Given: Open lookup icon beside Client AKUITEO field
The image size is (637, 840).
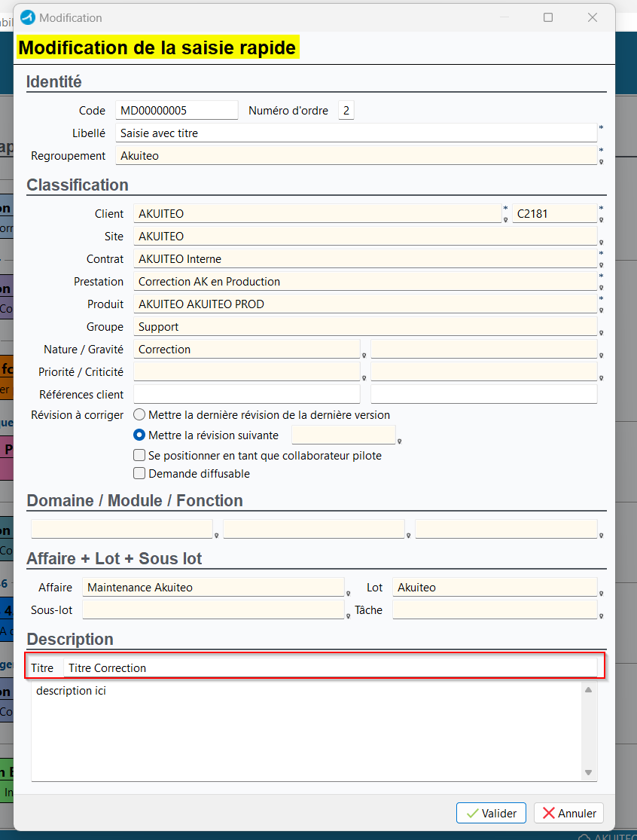Looking at the screenshot, I should pos(505,220).
